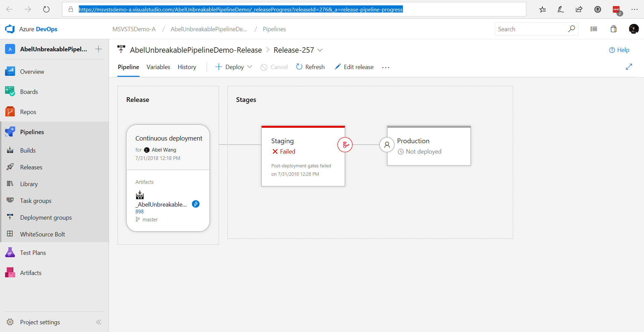
Task: Click Pipelines breadcrumb
Action: (x=274, y=29)
